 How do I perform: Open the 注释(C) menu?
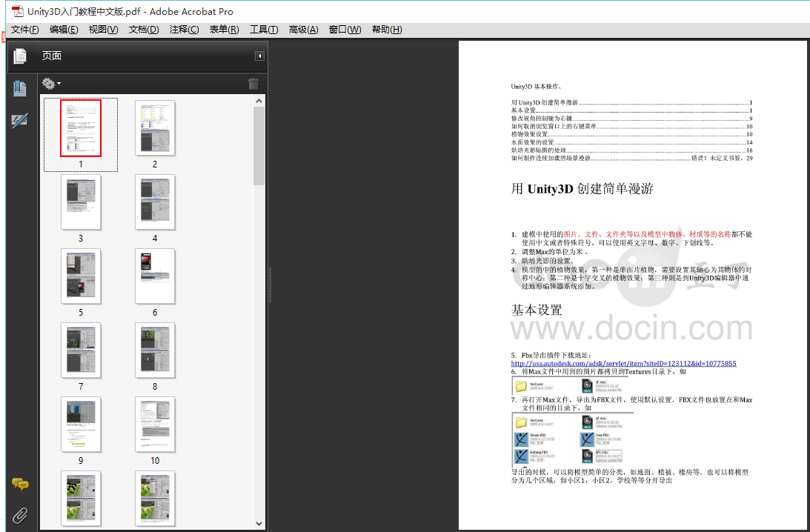click(184, 30)
